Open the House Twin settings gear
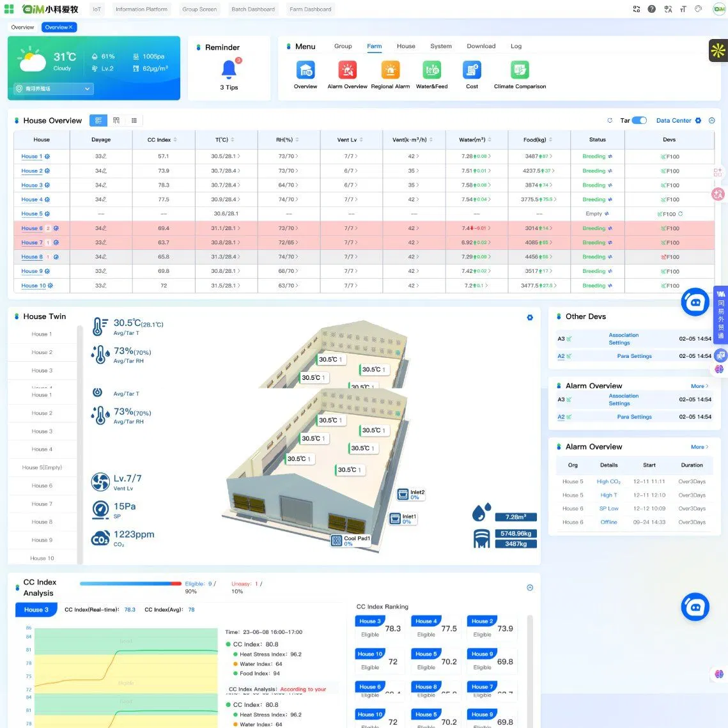 [529, 317]
